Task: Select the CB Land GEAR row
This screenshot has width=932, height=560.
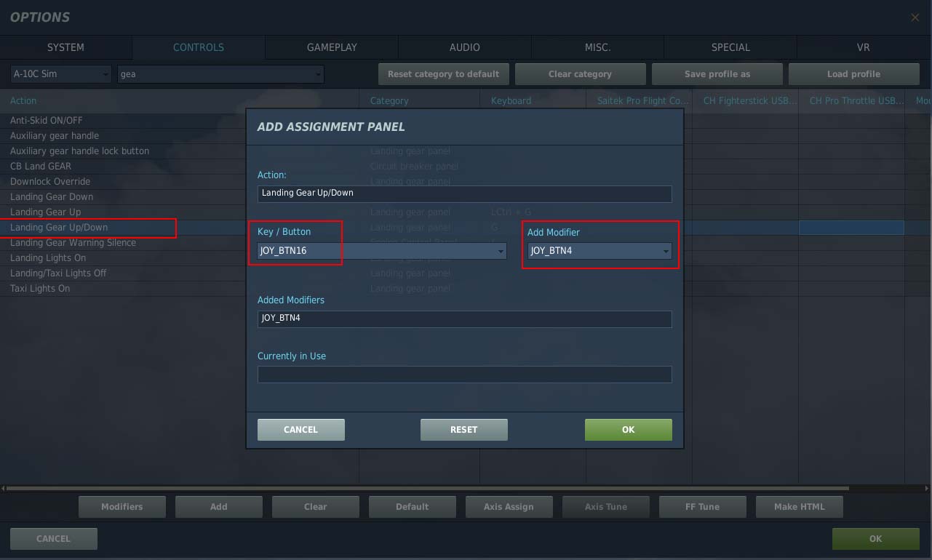Action: [124, 167]
